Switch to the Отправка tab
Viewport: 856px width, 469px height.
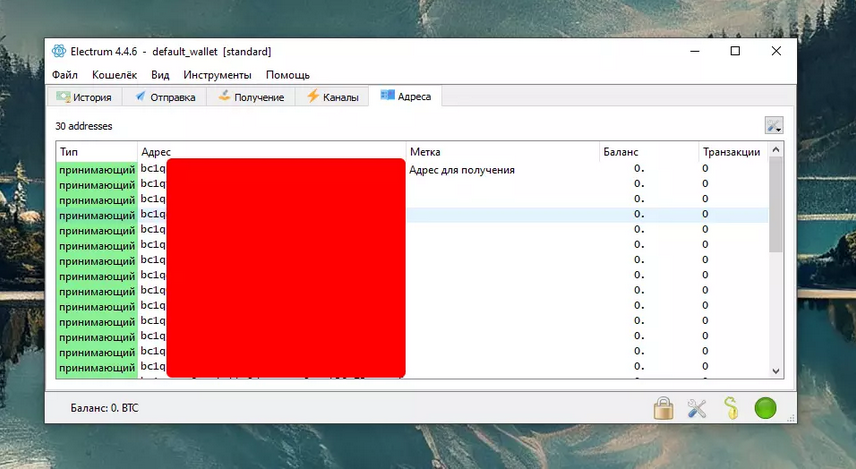click(x=167, y=97)
